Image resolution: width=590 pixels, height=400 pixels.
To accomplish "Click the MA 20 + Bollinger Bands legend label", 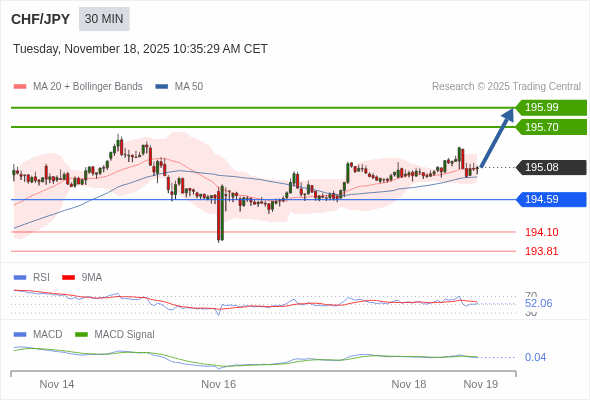I will click(88, 87).
